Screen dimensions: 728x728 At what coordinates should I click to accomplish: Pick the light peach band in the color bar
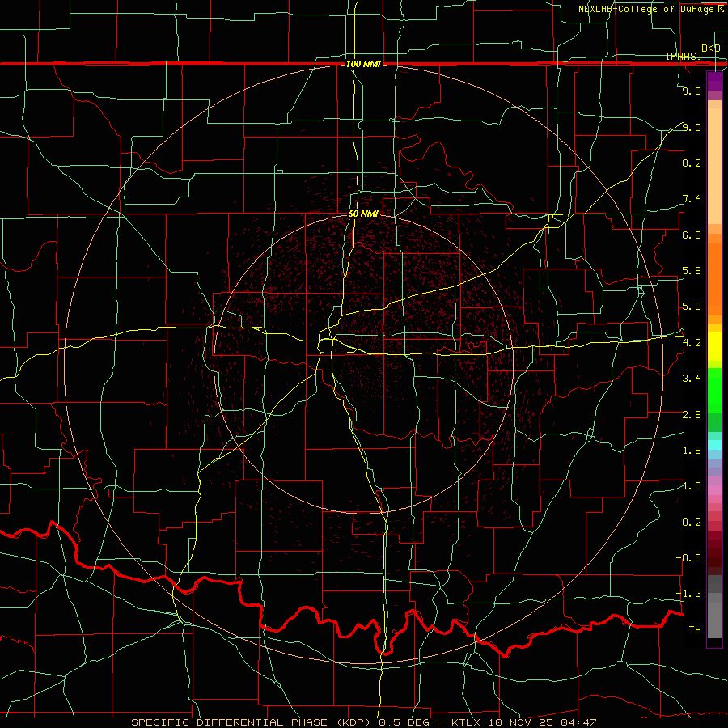[714, 166]
